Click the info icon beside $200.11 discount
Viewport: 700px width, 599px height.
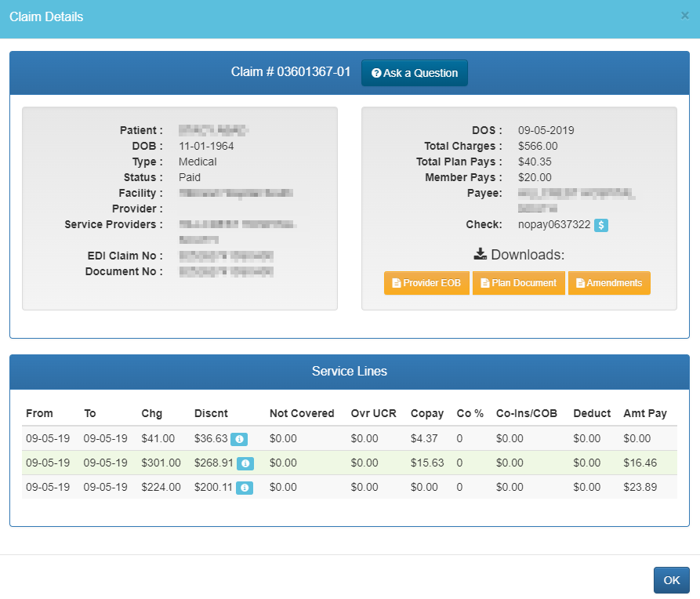(245, 488)
